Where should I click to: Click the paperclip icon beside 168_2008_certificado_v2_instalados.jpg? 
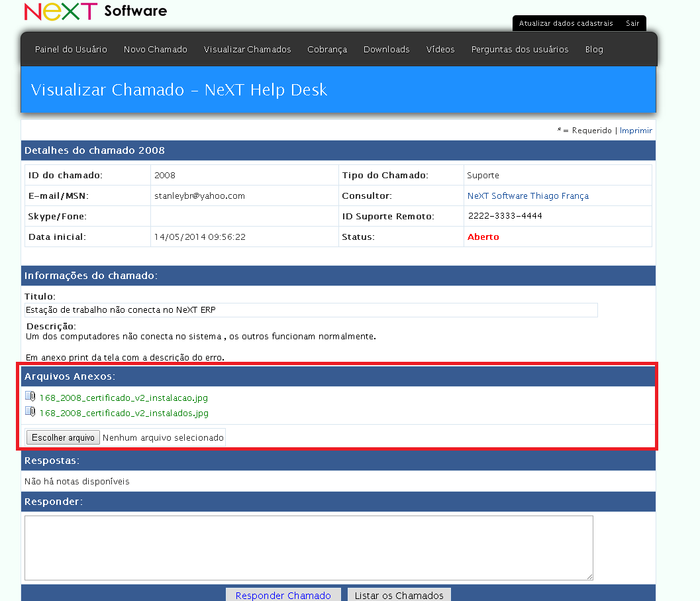point(30,411)
